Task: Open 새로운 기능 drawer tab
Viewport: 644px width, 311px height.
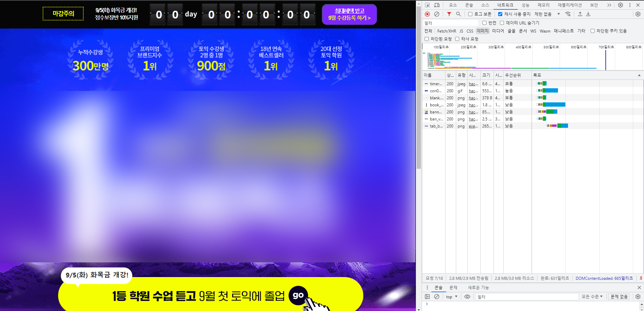Action: coord(478,288)
